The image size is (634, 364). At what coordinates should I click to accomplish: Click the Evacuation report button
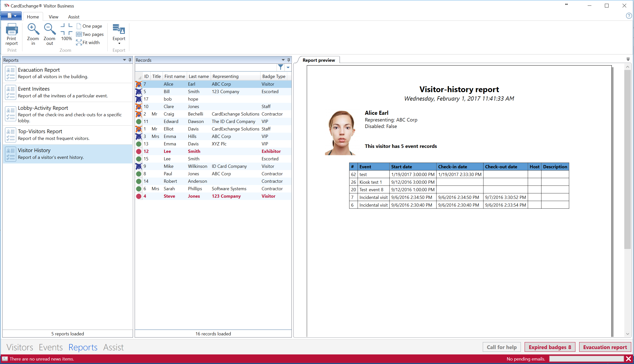(x=605, y=347)
